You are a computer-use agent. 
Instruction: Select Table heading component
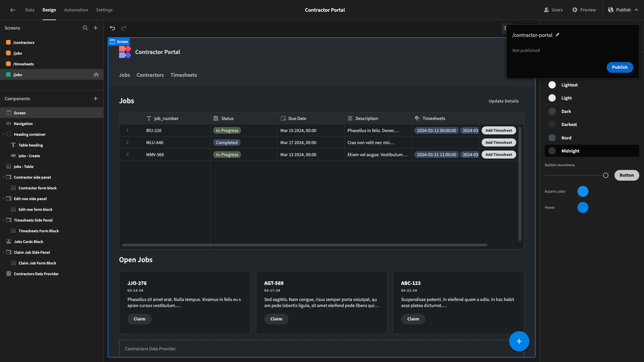pyautogui.click(x=52, y=145)
